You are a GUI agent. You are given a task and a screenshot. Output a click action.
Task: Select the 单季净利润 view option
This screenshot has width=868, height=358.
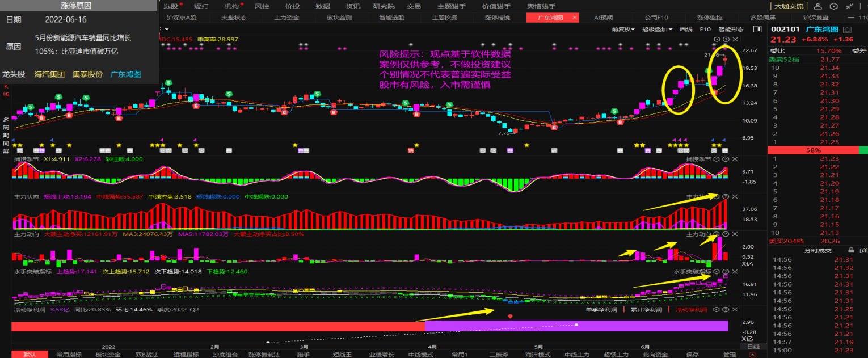[601, 310]
